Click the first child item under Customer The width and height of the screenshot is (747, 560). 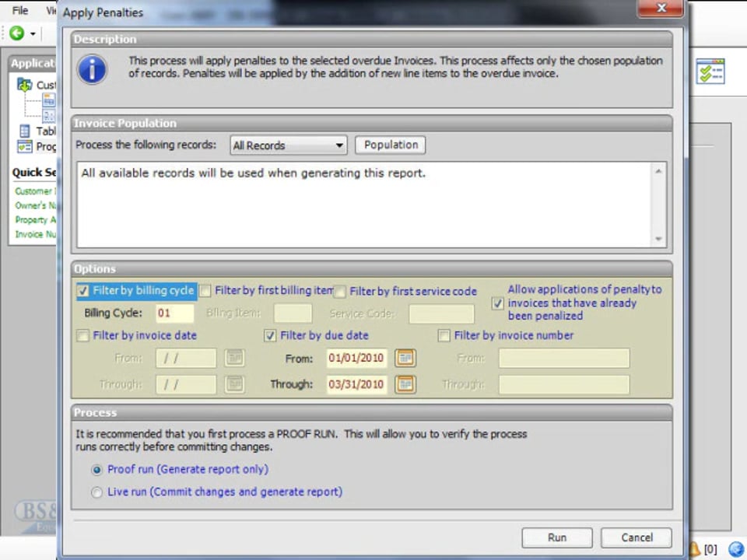coord(48,100)
